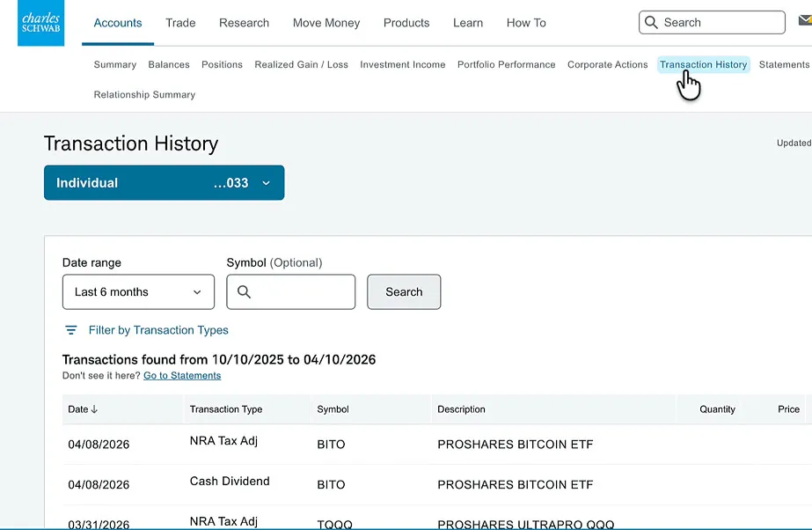This screenshot has width=812, height=530.
Task: Click the Symbol input field
Action: click(291, 291)
